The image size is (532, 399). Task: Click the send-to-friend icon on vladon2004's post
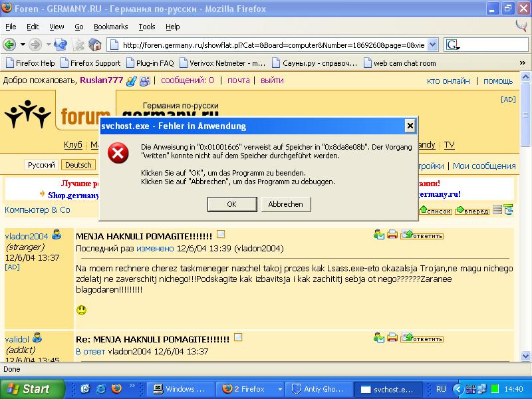[379, 235]
